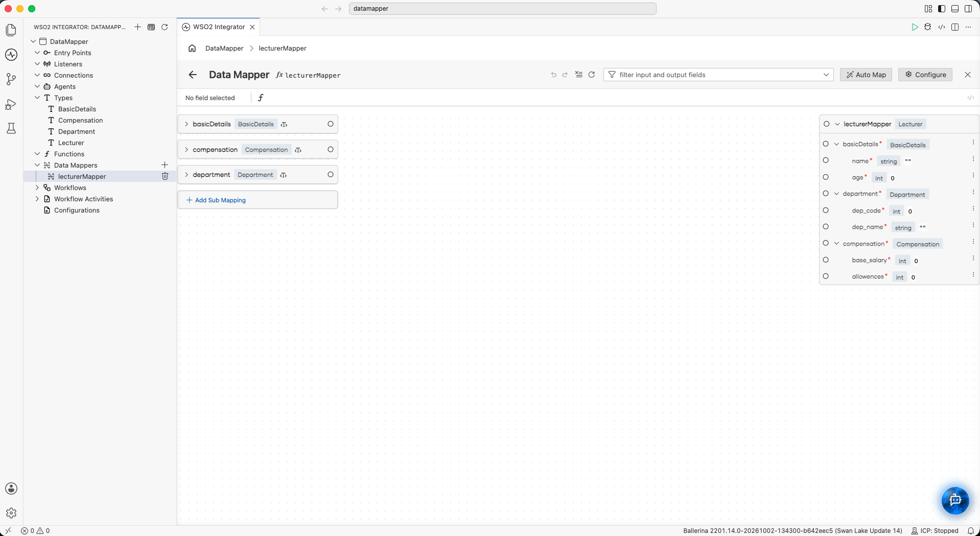The image size is (980, 536).
Task: Click the Configure button
Action: (925, 75)
